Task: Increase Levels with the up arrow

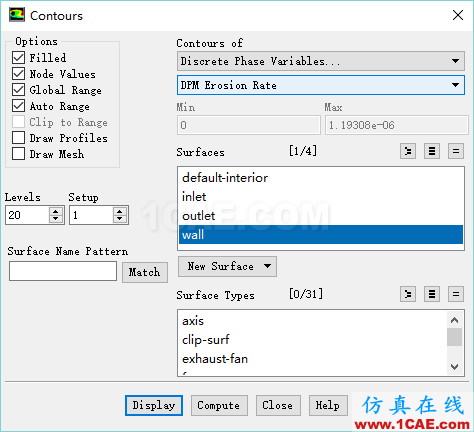Action: tap(56, 211)
